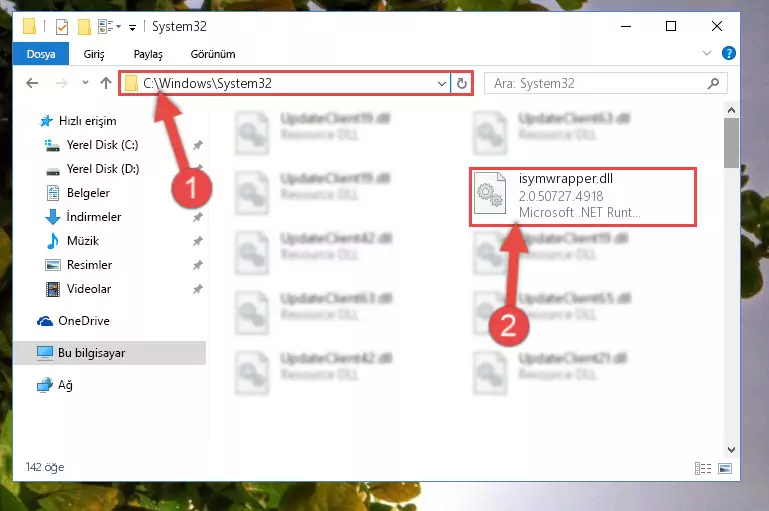Open İndirmeler in the sidebar

(x=93, y=217)
